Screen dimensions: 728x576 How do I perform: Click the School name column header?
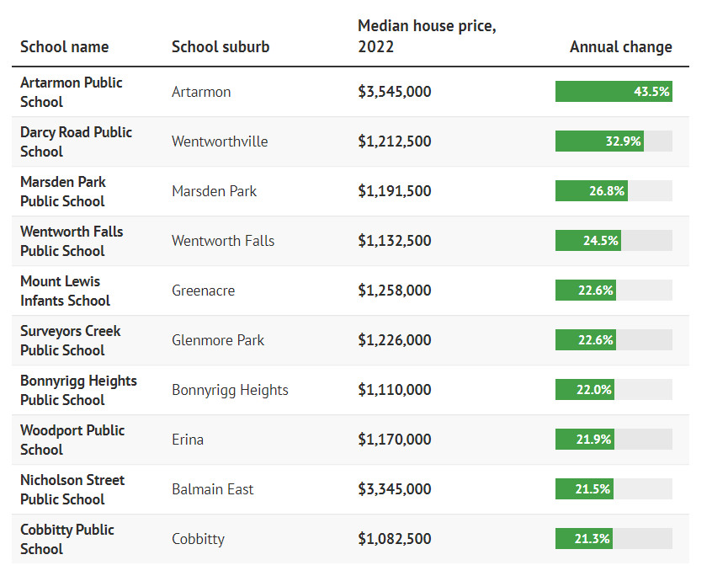click(65, 47)
